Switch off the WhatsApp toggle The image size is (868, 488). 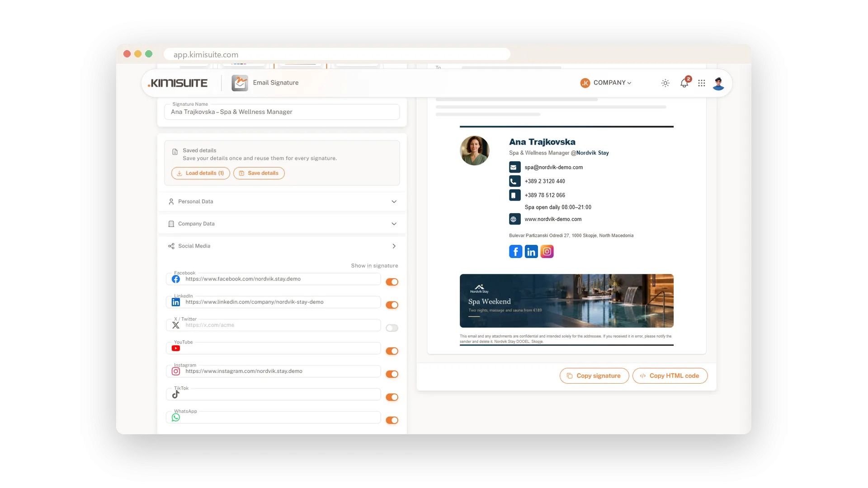tap(392, 420)
